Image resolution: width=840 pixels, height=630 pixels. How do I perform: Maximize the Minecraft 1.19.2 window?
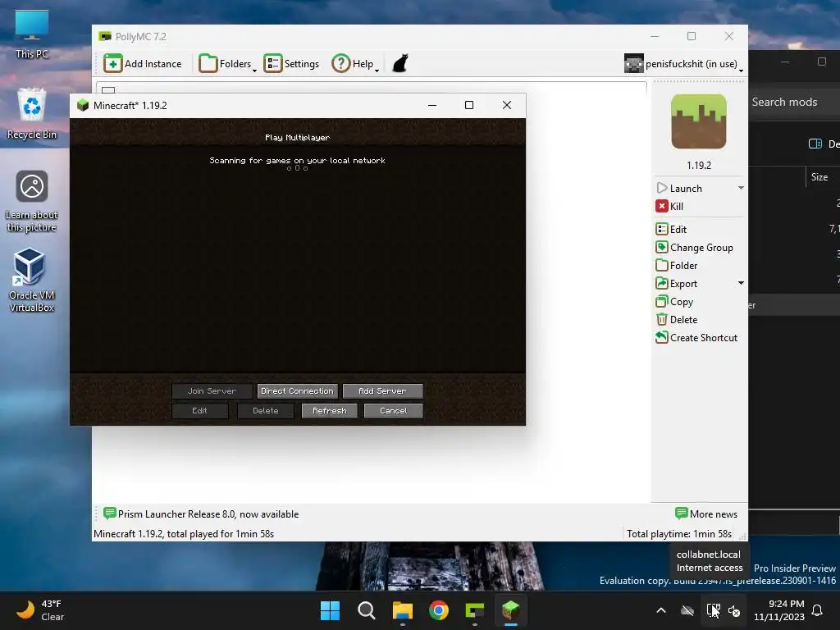pos(469,105)
